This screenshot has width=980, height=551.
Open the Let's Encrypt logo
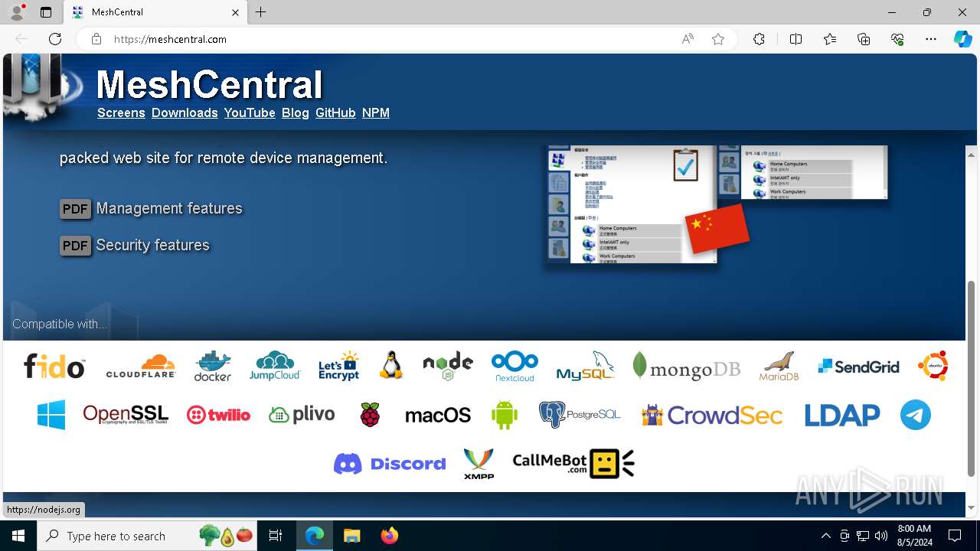coord(339,367)
